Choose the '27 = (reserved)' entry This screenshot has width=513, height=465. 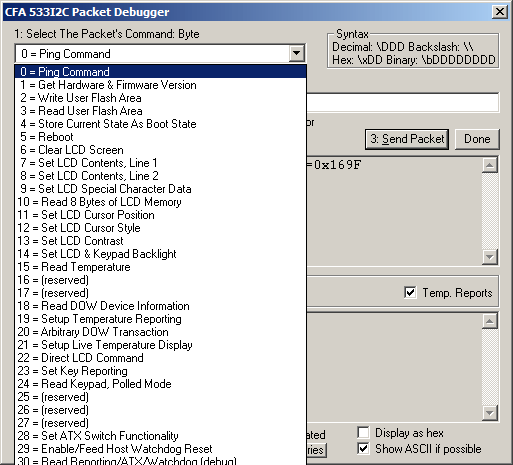coord(160,423)
